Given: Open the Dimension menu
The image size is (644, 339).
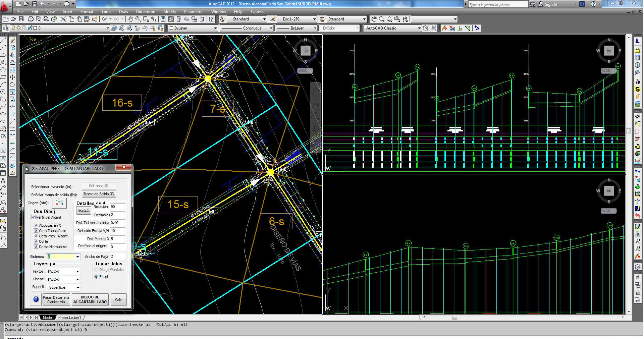Looking at the screenshot, I should pos(145,11).
